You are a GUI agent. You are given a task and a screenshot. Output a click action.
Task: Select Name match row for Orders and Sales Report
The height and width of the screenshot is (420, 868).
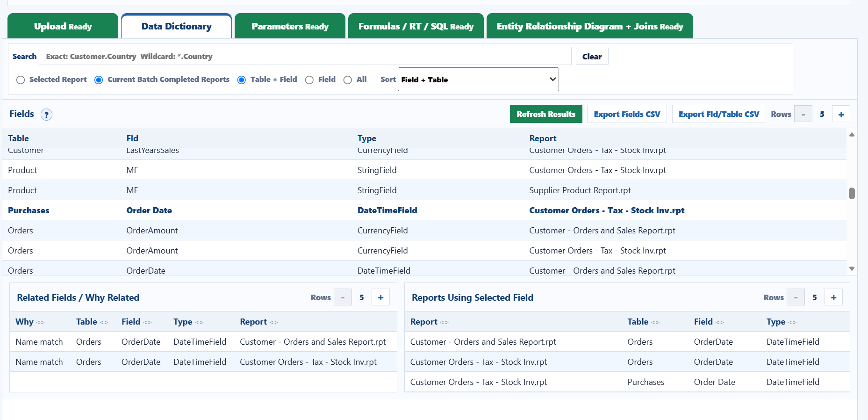click(x=203, y=342)
